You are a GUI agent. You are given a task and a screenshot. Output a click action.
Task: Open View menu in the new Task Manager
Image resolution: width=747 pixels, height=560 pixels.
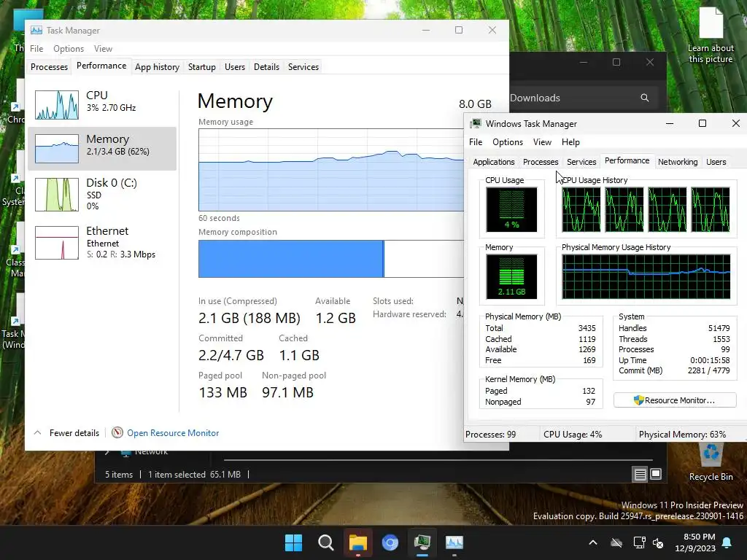103,49
